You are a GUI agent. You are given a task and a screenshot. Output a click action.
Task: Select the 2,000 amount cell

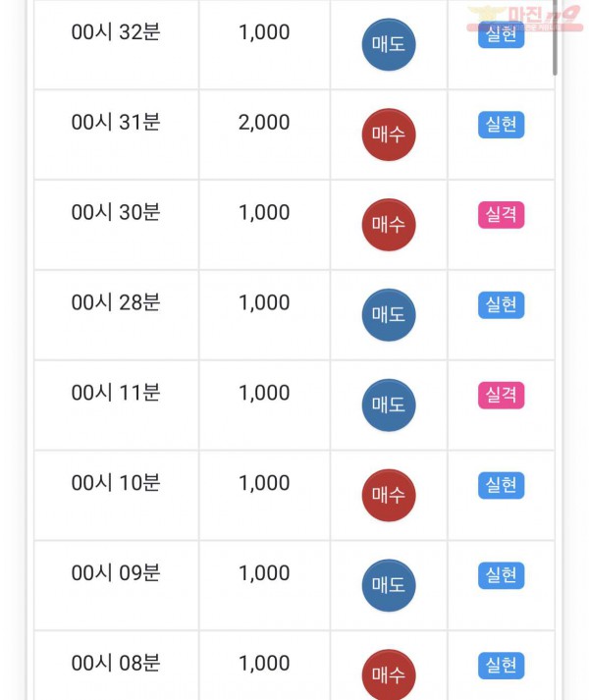click(264, 135)
